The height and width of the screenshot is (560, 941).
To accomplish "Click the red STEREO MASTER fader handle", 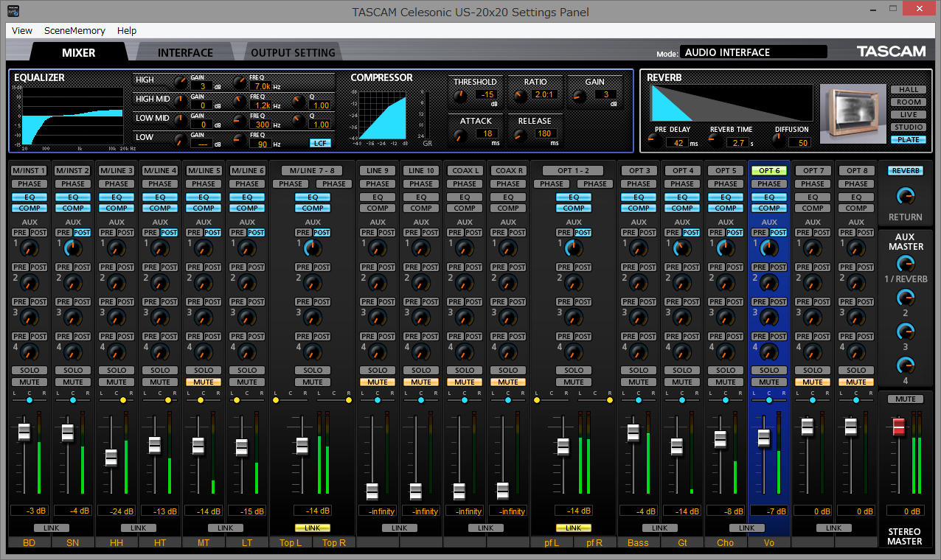I will point(898,427).
